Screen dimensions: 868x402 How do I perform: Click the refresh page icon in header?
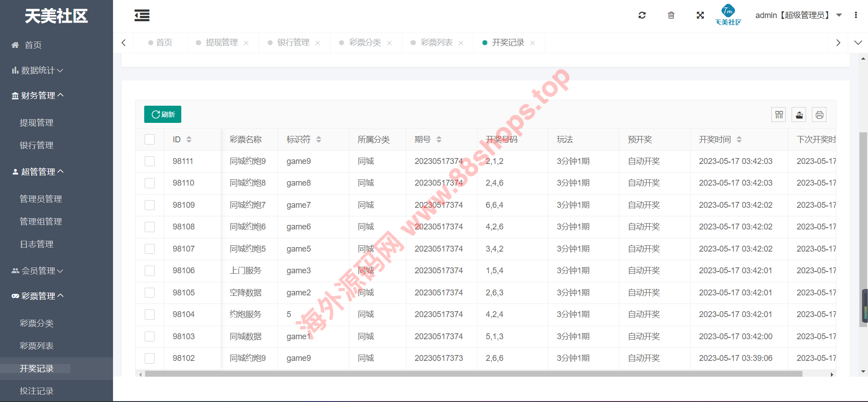pyautogui.click(x=642, y=15)
